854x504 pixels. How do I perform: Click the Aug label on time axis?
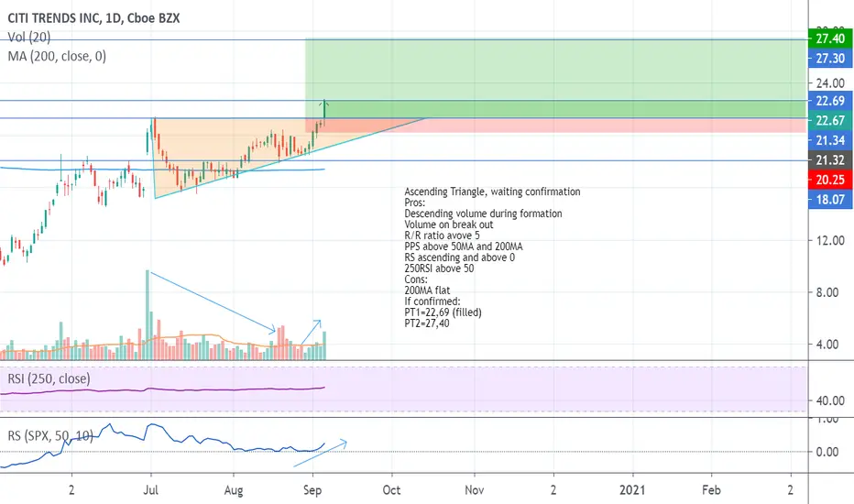pyautogui.click(x=234, y=490)
